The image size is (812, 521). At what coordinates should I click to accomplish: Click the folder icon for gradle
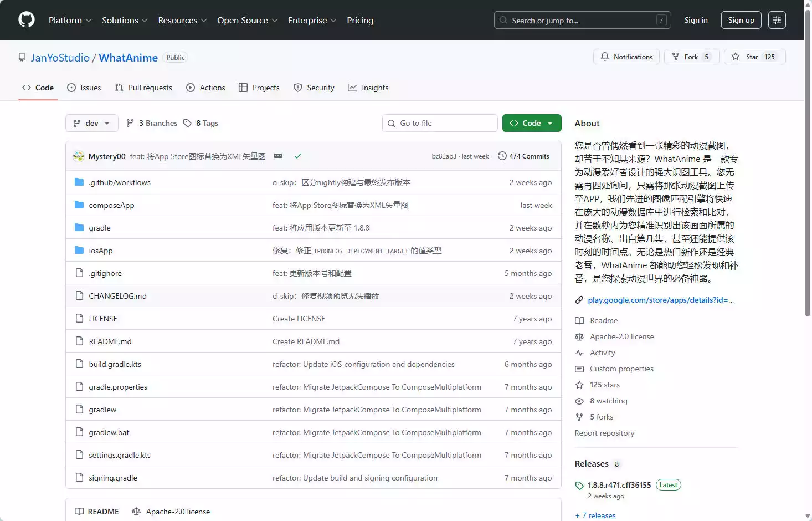click(79, 228)
